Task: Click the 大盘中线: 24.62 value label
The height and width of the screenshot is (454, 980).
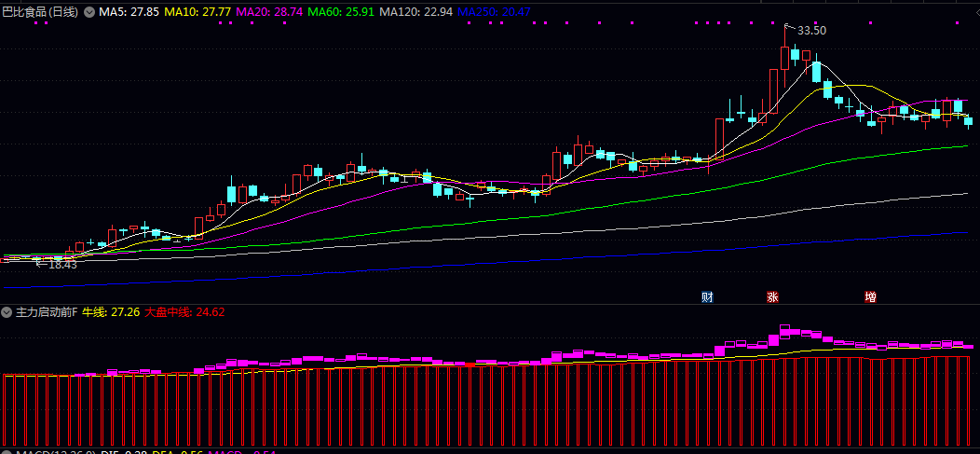Action: 185,311
